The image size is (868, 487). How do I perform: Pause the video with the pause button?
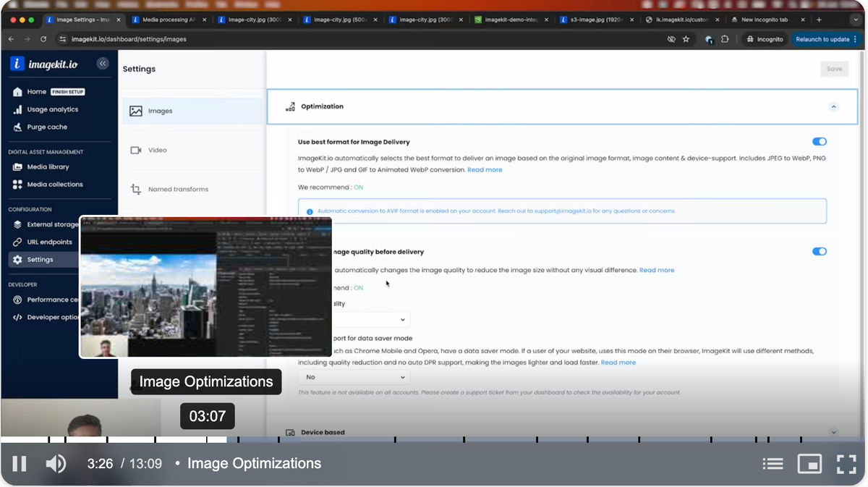20,464
